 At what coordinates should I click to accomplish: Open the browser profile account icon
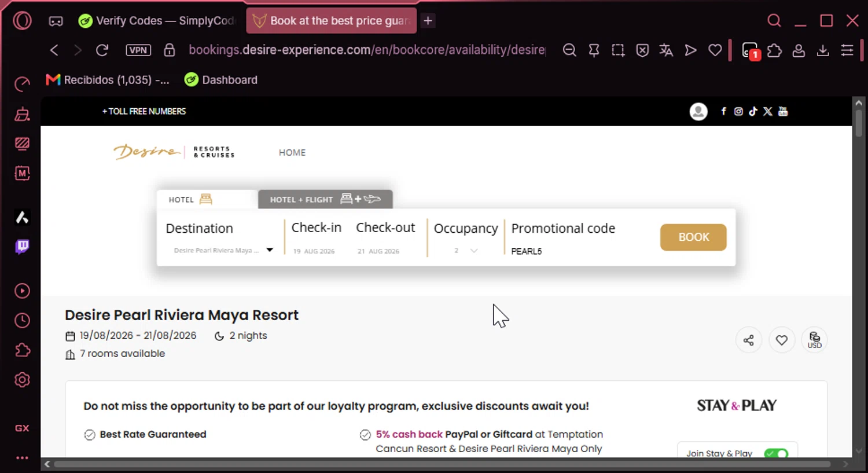pos(799,50)
